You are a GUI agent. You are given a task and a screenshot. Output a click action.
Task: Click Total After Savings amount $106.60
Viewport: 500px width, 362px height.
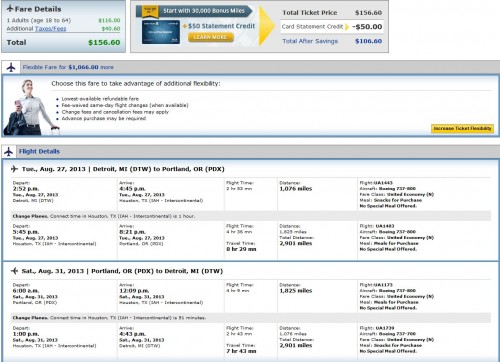pyautogui.click(x=368, y=41)
